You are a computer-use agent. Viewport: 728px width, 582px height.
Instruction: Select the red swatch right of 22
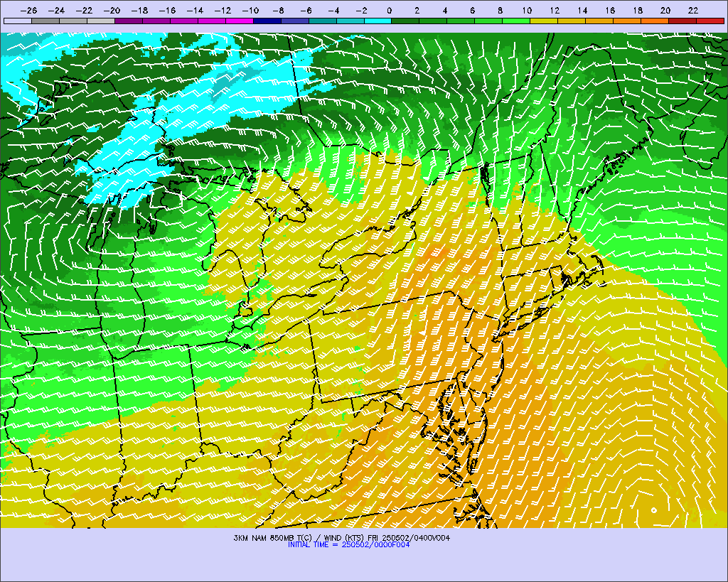(x=710, y=21)
